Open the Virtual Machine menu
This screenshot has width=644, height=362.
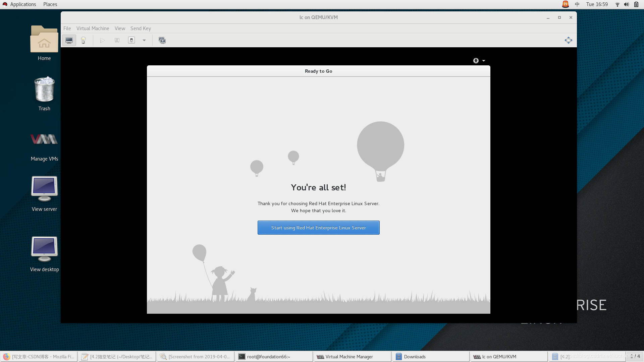93,28
